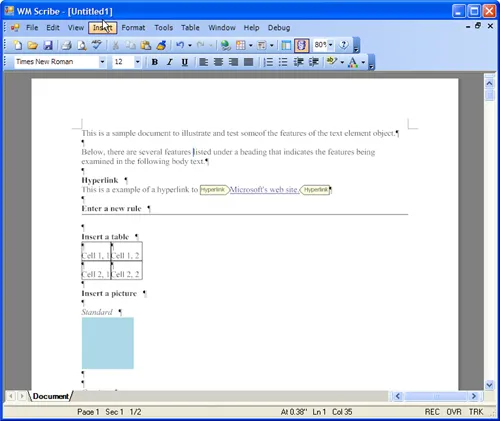Click table cell 'Cell 1, 2'
This screenshot has width=500, height=421.
[126, 251]
